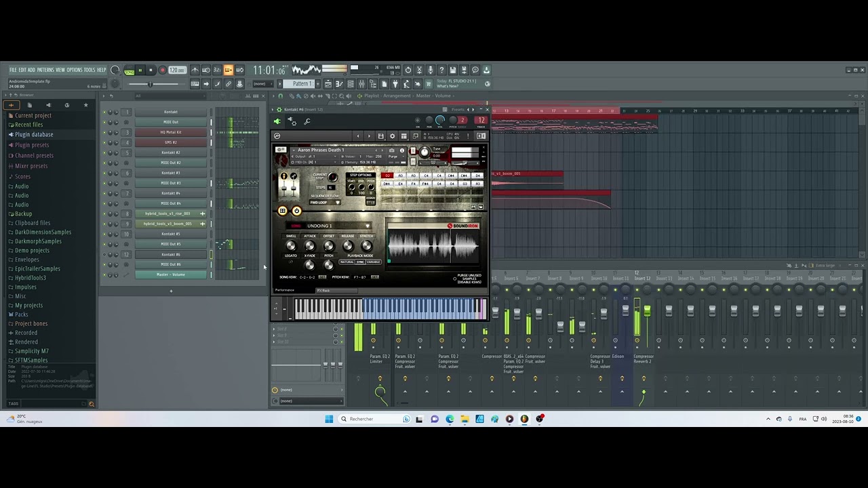Screen dimensions: 868x488
Task: Select VARIABLE playback mode
Action: (373, 262)
